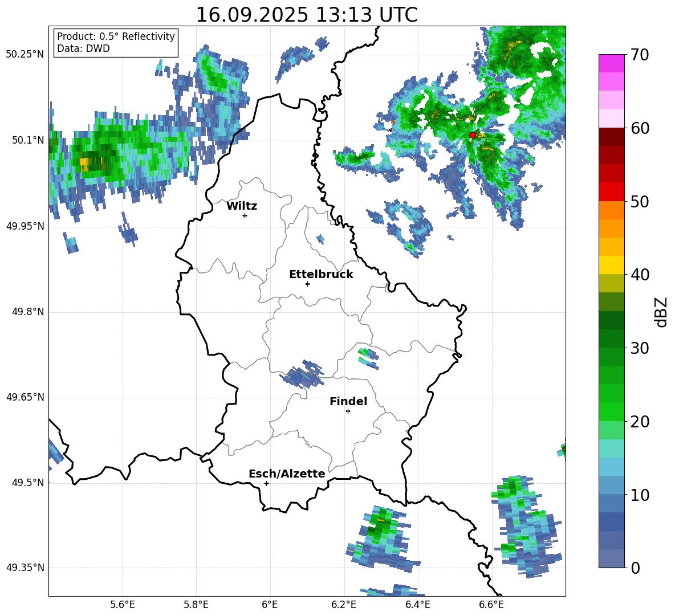Click the Wiltz station cross marker
The height and width of the screenshot is (616, 675).
coord(245,215)
